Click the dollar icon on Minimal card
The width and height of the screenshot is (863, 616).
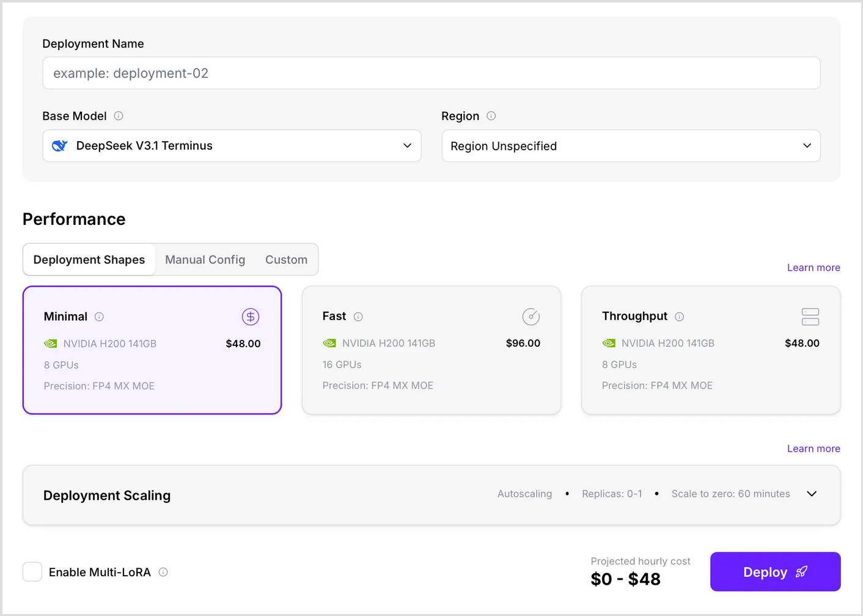click(251, 317)
